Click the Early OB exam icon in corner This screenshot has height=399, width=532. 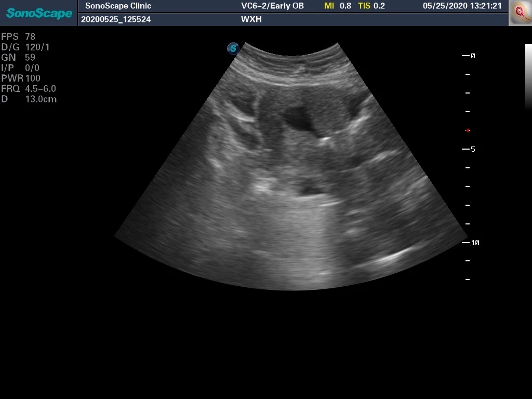[x=520, y=12]
